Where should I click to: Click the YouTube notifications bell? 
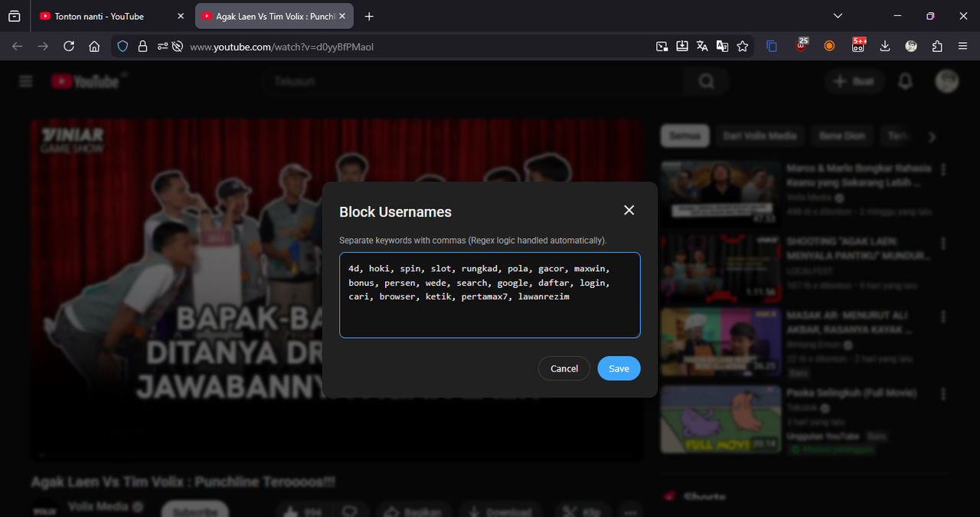[x=905, y=81]
